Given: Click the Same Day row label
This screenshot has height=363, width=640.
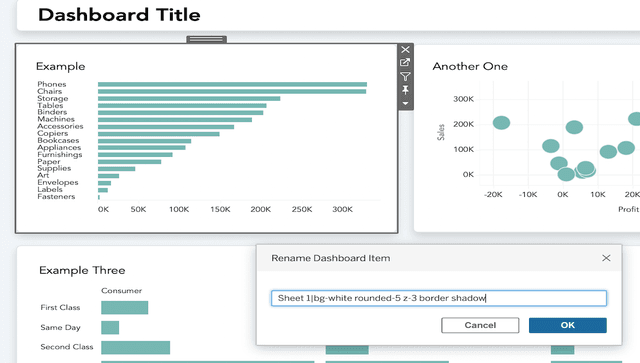Looking at the screenshot, I should pyautogui.click(x=60, y=327).
